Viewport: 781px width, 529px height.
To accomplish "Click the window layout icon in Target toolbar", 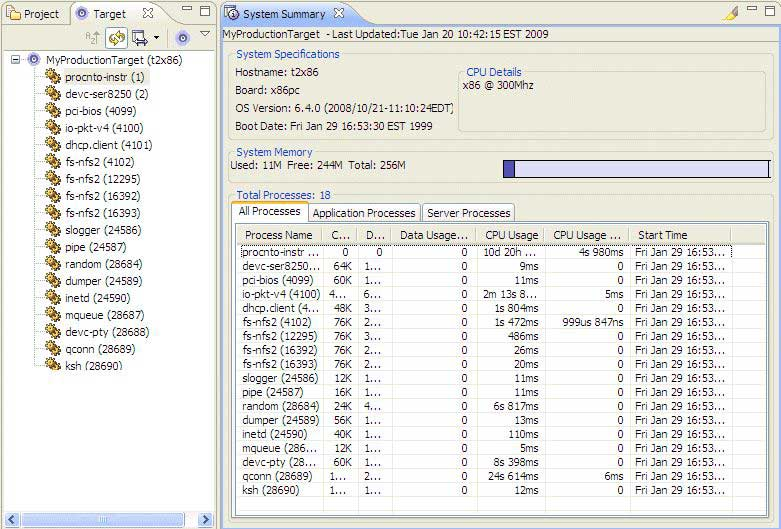I will click(x=138, y=38).
